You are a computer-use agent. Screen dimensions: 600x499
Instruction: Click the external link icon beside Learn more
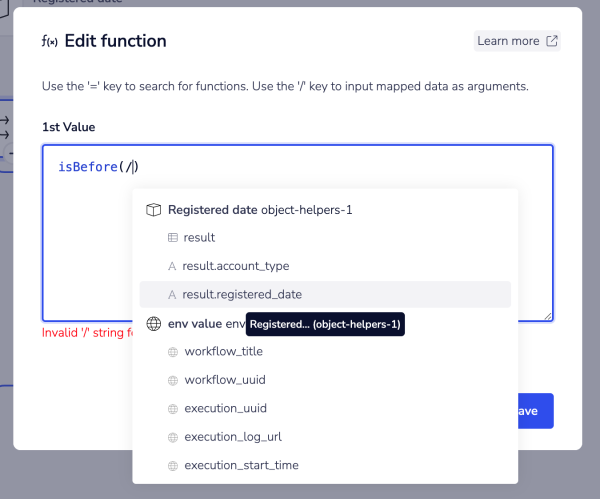click(x=551, y=41)
